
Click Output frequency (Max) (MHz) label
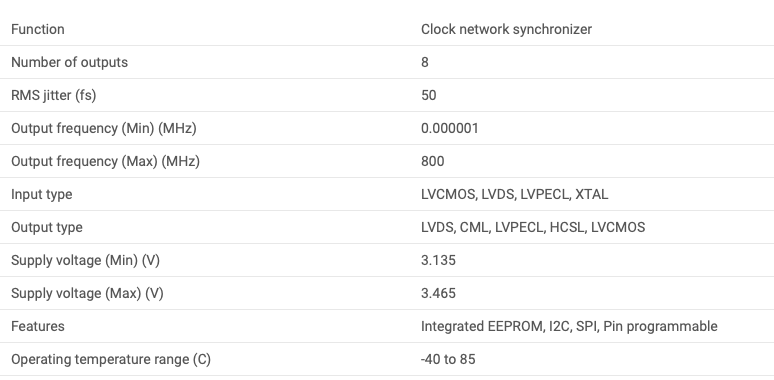[x=105, y=161]
